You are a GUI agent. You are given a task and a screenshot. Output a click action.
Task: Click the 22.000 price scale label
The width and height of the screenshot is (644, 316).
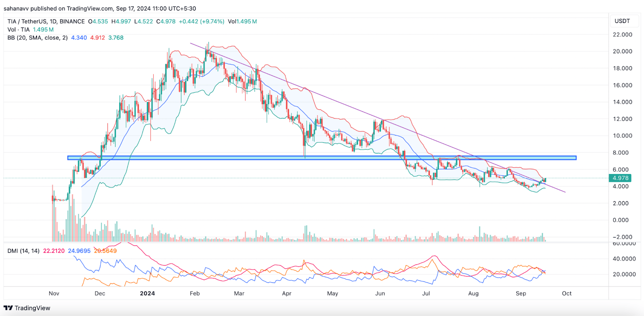[x=622, y=35]
